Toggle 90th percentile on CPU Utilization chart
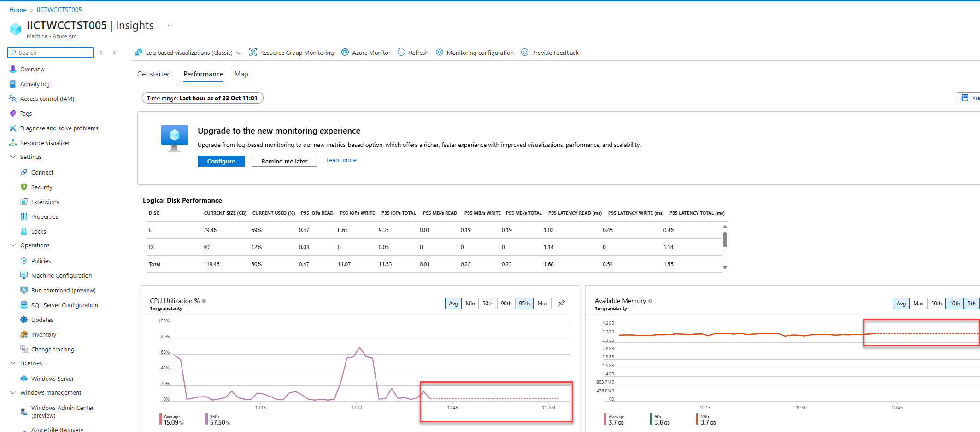 [x=506, y=304]
